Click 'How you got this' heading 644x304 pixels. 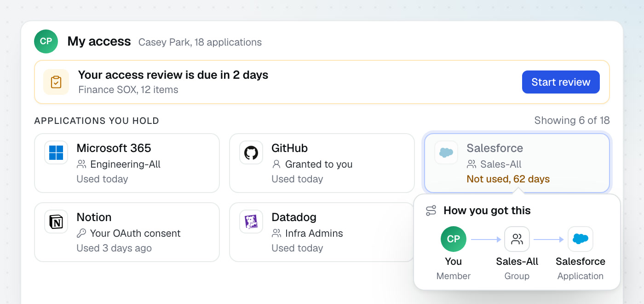[x=487, y=210]
